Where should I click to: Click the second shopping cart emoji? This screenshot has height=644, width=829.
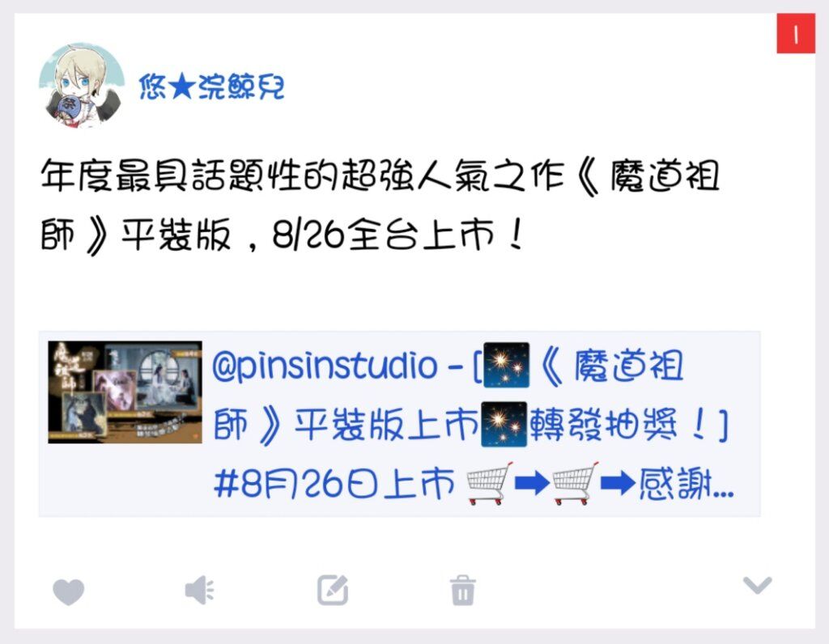tap(576, 483)
